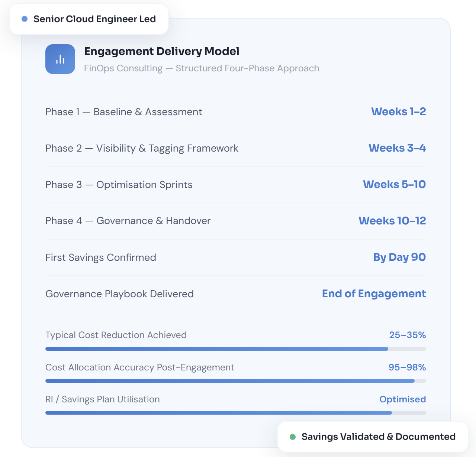Select the Phase 1 Baseline & Assessment row

[x=123, y=112]
